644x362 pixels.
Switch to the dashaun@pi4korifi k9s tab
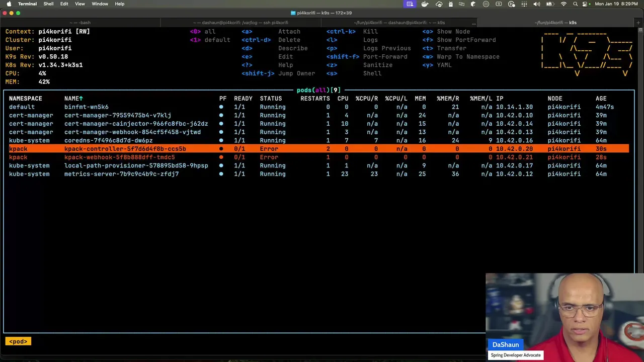point(399,23)
